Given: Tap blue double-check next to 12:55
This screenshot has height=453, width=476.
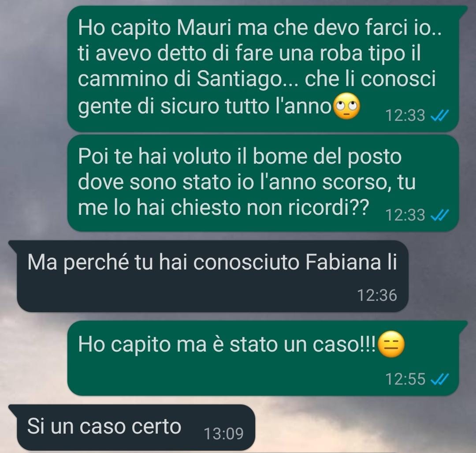Looking at the screenshot, I should (x=440, y=379).
